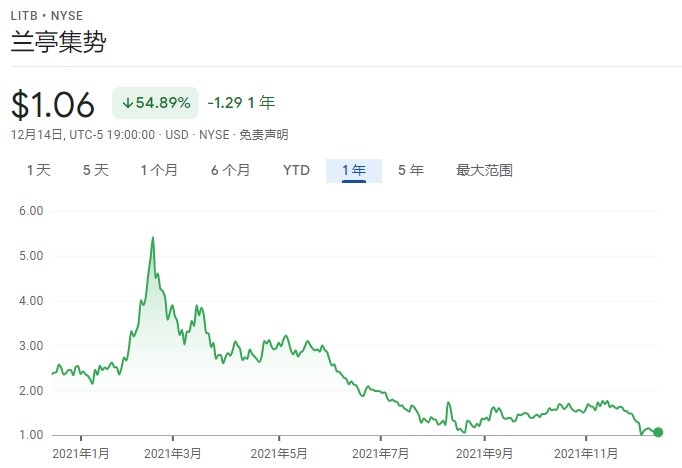Click the LITB ticker symbol text
Viewport: 682px width, 468px height.
(24, 16)
